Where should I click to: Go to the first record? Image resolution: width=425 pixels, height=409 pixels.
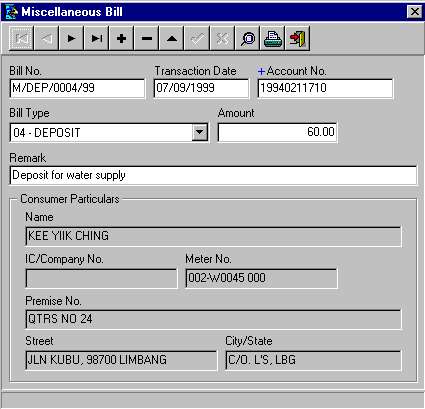tap(22, 38)
